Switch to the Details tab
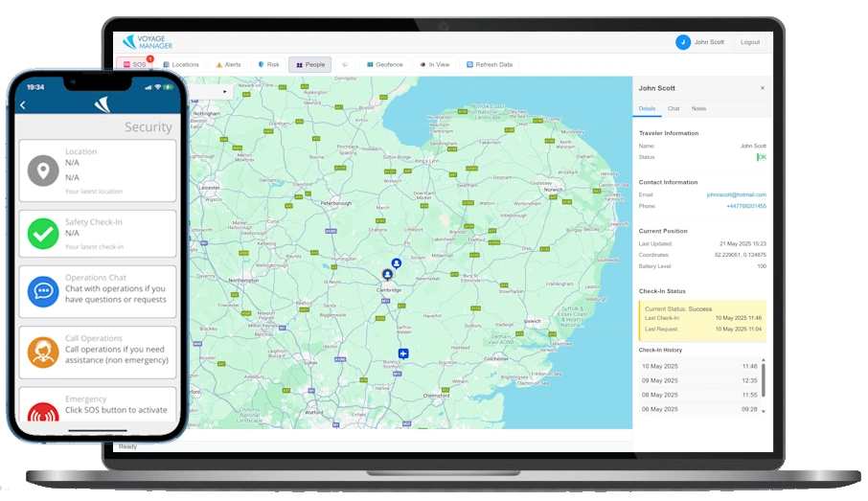The width and height of the screenshot is (868, 501). [x=647, y=109]
